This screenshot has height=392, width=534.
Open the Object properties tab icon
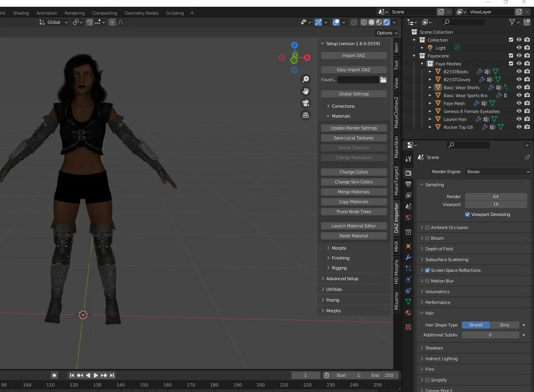tap(408, 246)
